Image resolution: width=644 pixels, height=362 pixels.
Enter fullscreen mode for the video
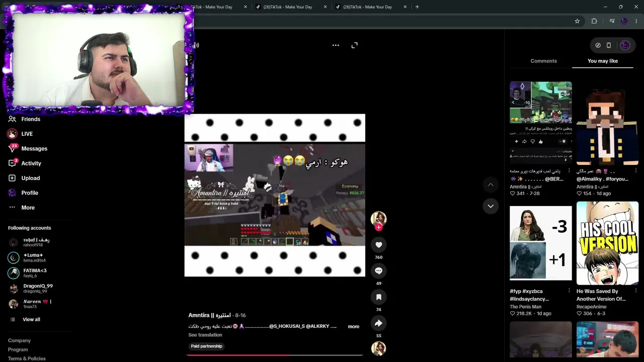[x=355, y=45]
